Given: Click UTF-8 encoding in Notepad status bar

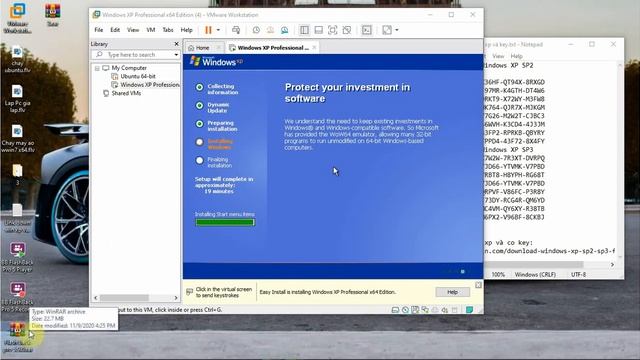Looking at the screenshot, I should [x=578, y=275].
